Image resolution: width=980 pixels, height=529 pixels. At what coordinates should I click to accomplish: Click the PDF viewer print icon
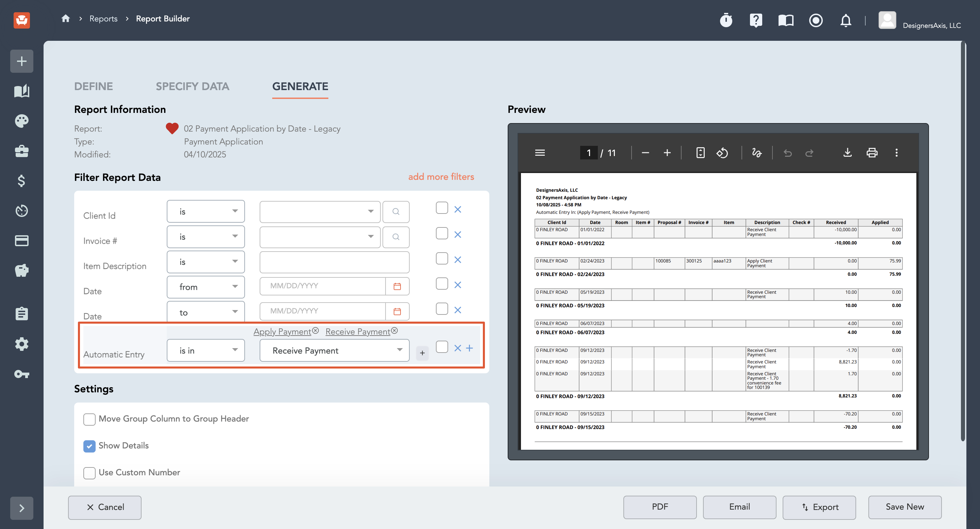tap(871, 153)
